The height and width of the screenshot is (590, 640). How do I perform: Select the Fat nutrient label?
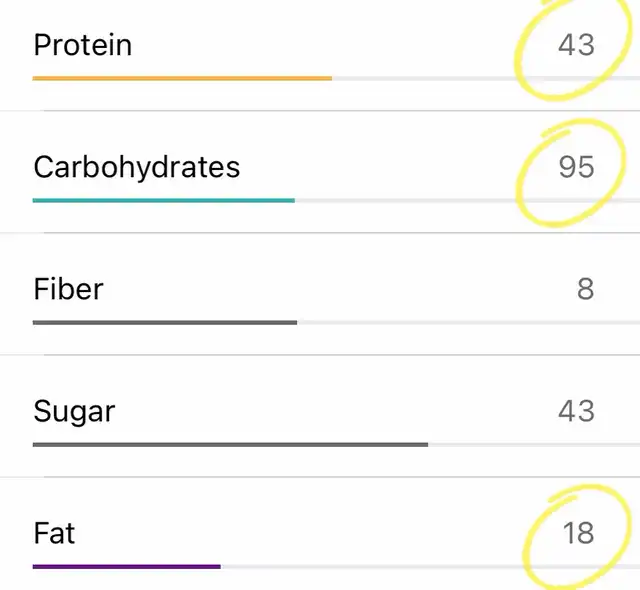[54, 533]
